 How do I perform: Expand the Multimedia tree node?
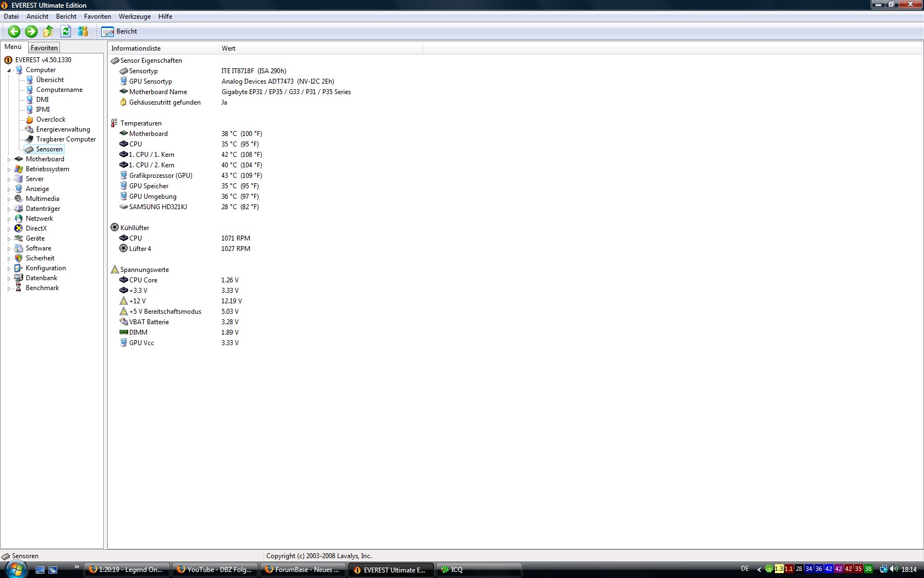[9, 199]
